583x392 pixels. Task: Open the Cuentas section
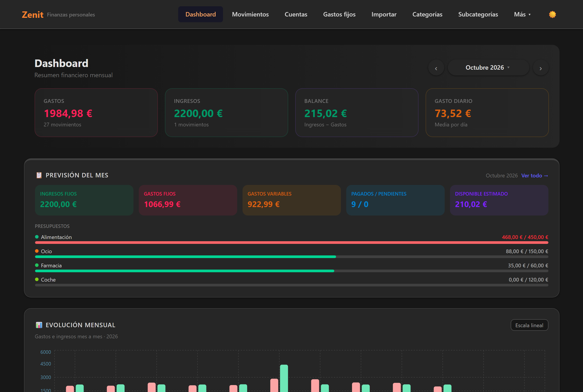point(296,15)
